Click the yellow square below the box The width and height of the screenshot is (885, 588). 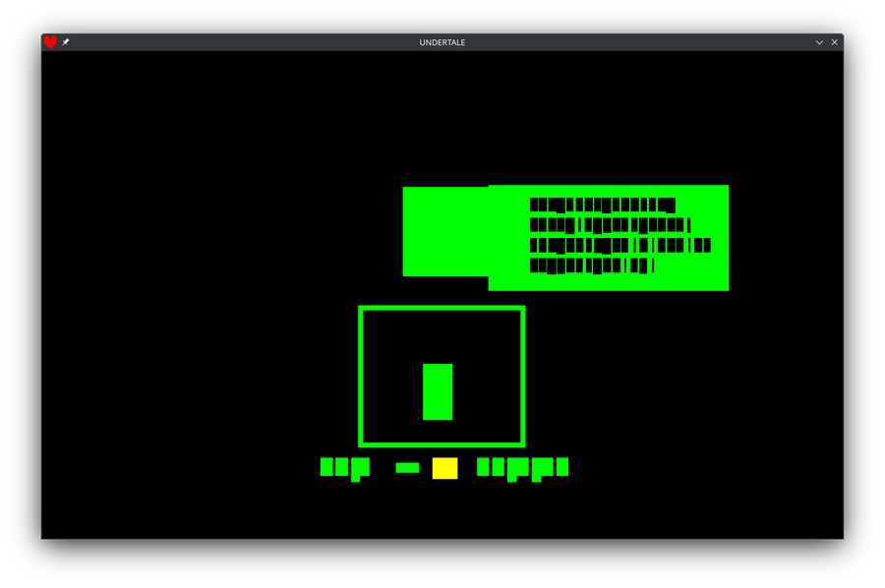tap(444, 468)
